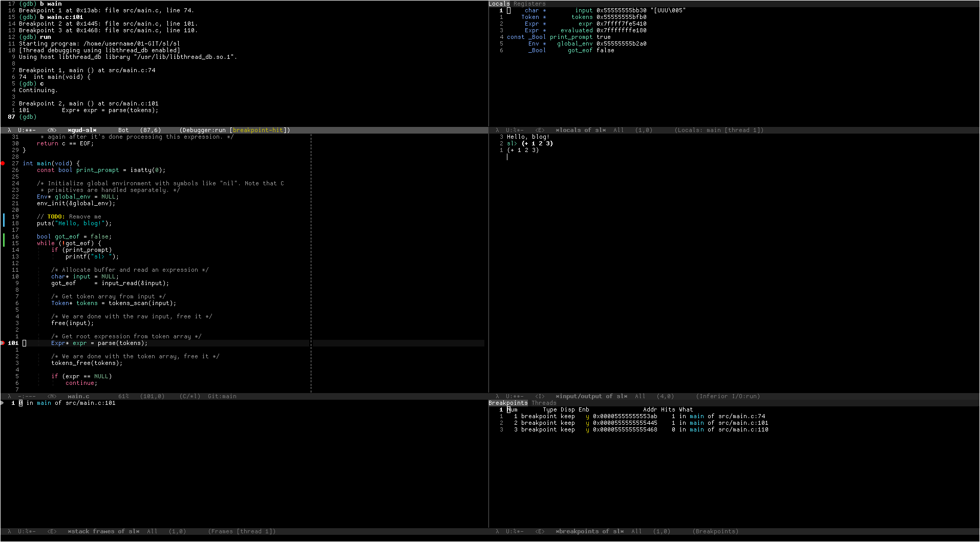Click the 'tokens_free(tokens);' source line
The image size is (980, 542).
pos(87,363)
